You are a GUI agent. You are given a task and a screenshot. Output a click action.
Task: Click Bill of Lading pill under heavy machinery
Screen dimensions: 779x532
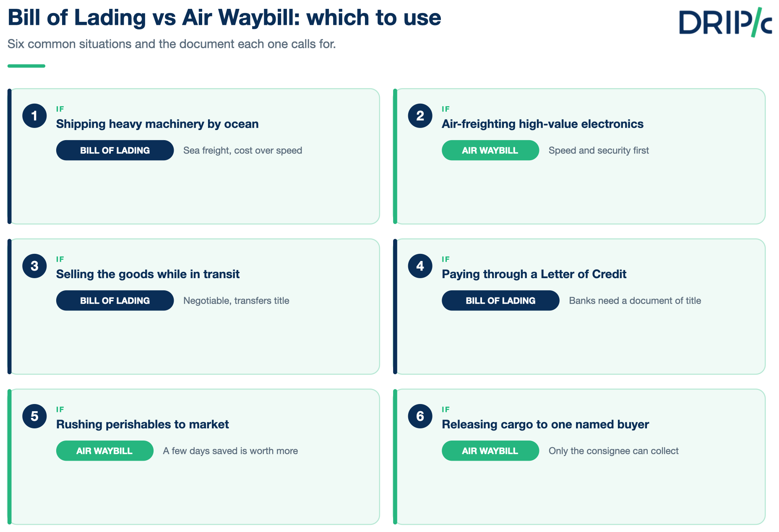click(115, 150)
